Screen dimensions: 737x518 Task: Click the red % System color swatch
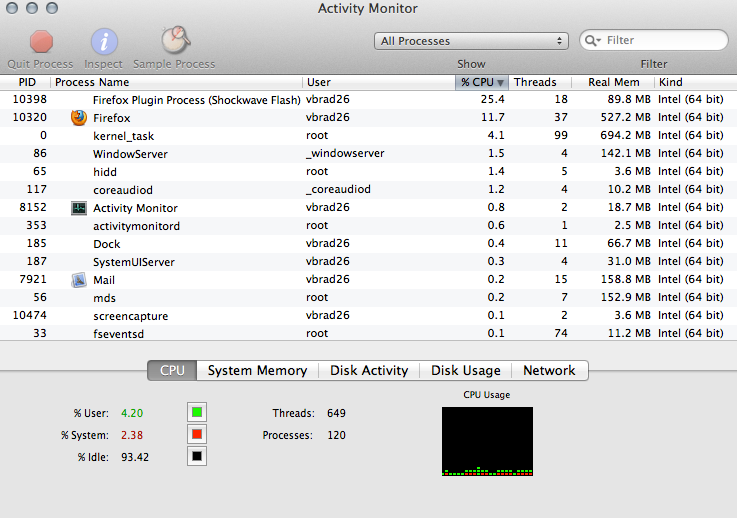coord(197,434)
